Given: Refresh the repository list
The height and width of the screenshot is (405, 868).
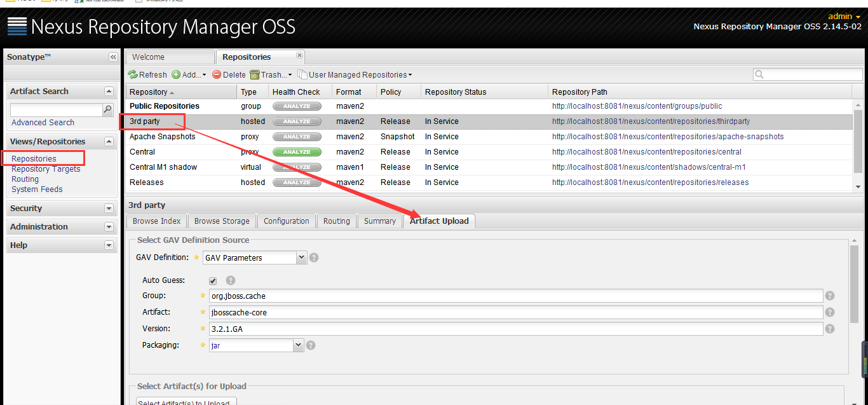Looking at the screenshot, I should pyautogui.click(x=147, y=74).
